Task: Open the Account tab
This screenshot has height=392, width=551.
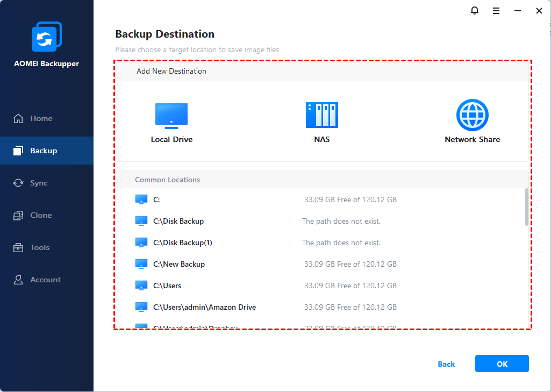Action: 46,280
